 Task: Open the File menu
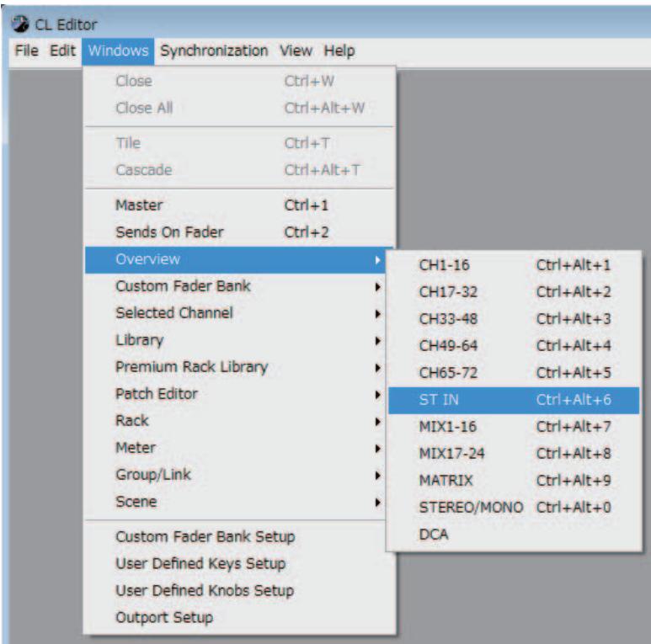coord(27,51)
